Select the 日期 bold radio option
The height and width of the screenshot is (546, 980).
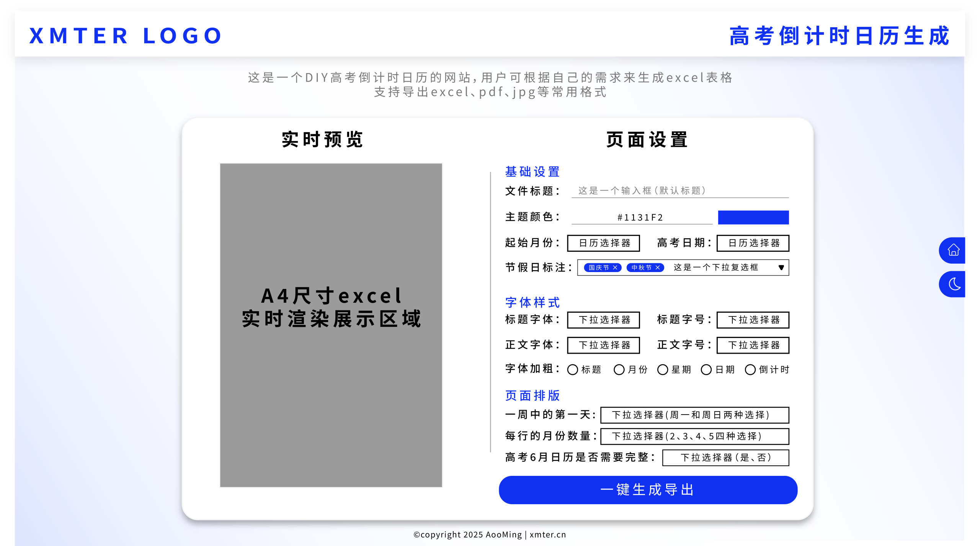(x=706, y=370)
